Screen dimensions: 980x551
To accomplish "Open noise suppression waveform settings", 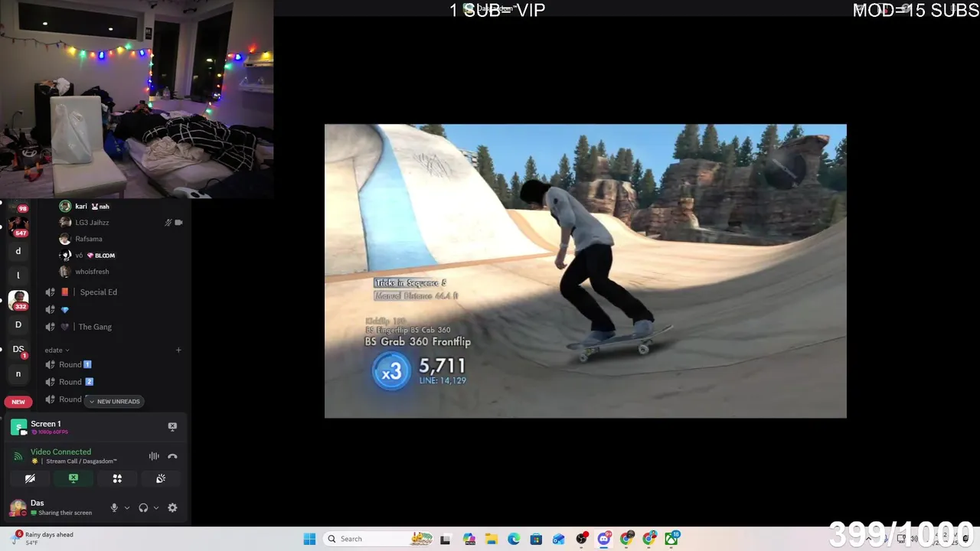I will tap(154, 456).
